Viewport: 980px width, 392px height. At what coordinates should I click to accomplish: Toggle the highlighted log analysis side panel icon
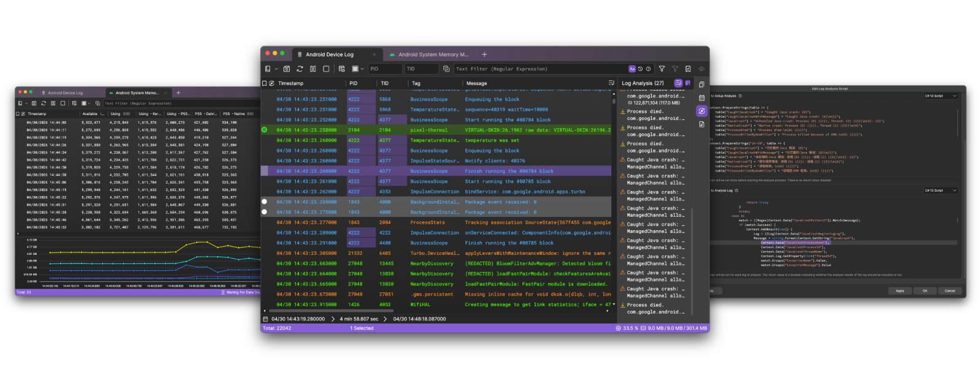point(702,111)
